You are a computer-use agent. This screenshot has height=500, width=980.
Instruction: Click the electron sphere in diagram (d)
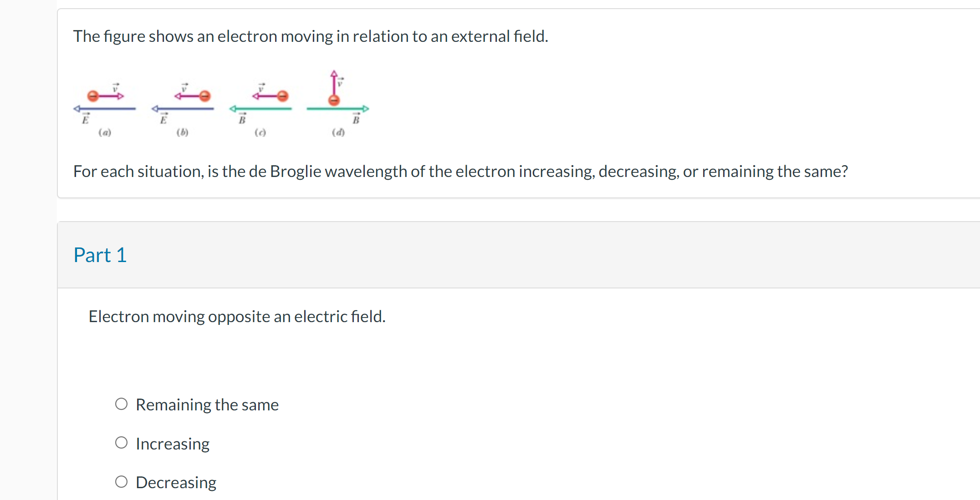coord(334,101)
